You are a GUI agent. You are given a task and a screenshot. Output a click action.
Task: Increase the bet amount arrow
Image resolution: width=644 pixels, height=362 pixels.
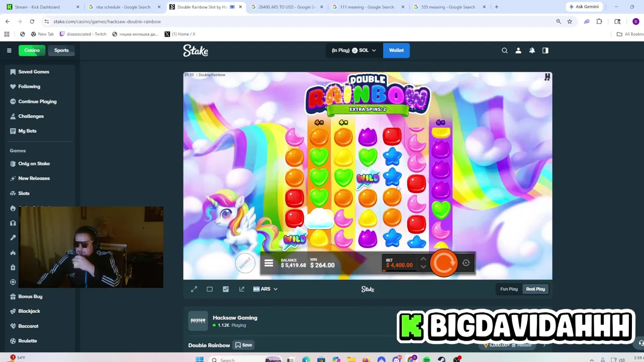[x=423, y=259]
